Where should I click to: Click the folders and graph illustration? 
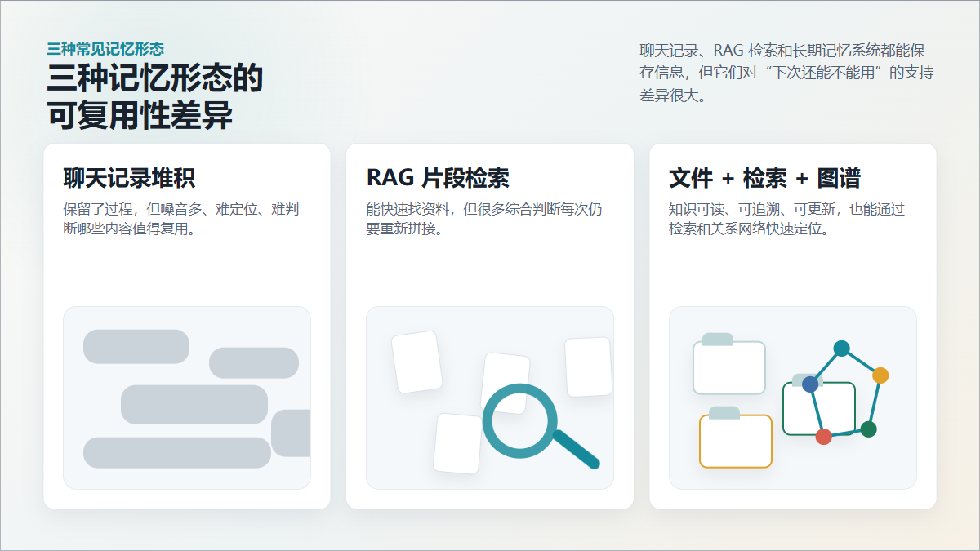point(793,398)
